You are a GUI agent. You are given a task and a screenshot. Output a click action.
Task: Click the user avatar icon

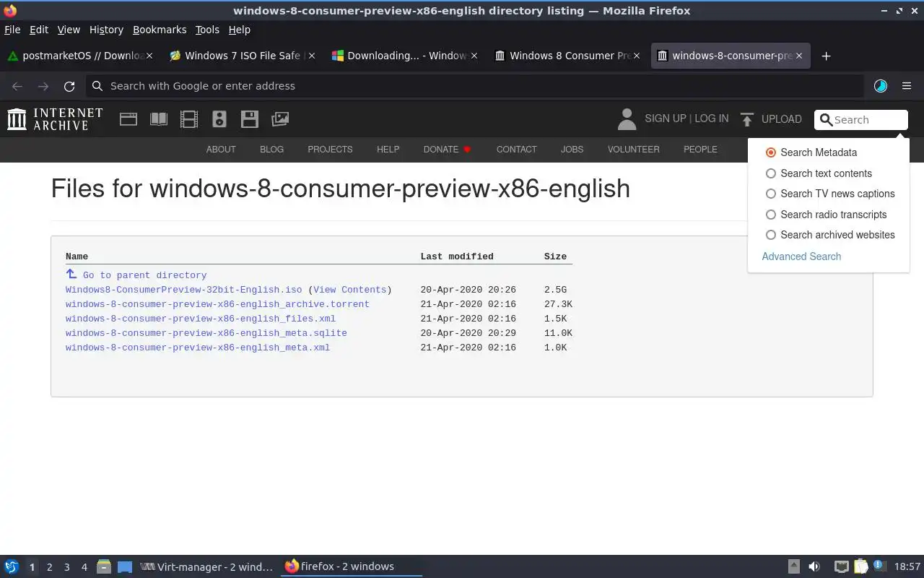click(x=627, y=119)
